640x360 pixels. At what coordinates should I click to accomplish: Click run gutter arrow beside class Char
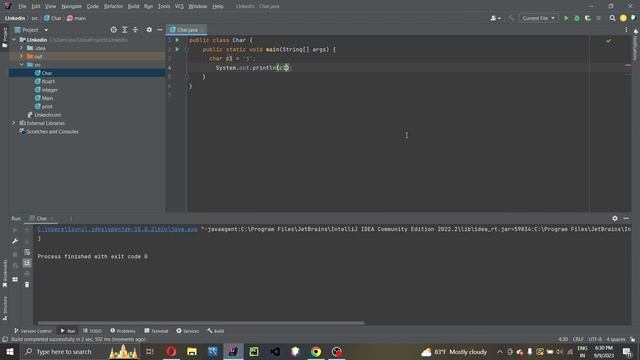(x=177, y=40)
